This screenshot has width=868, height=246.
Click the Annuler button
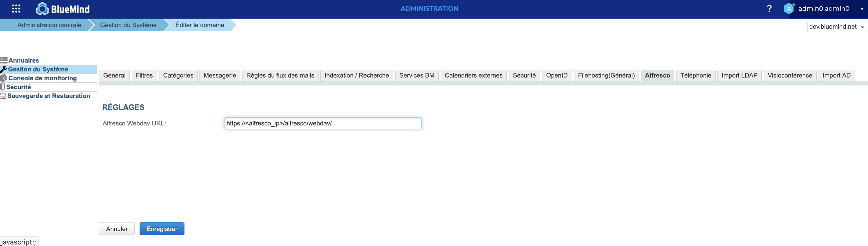117,229
